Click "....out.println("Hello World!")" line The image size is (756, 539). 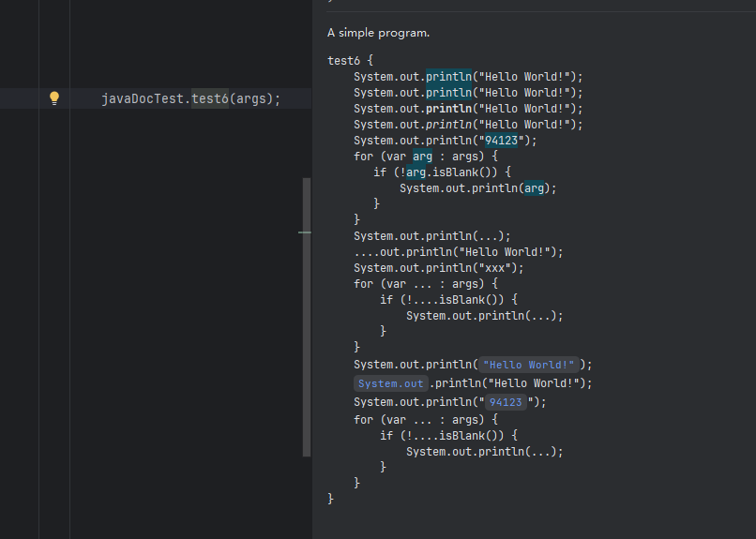coord(458,252)
